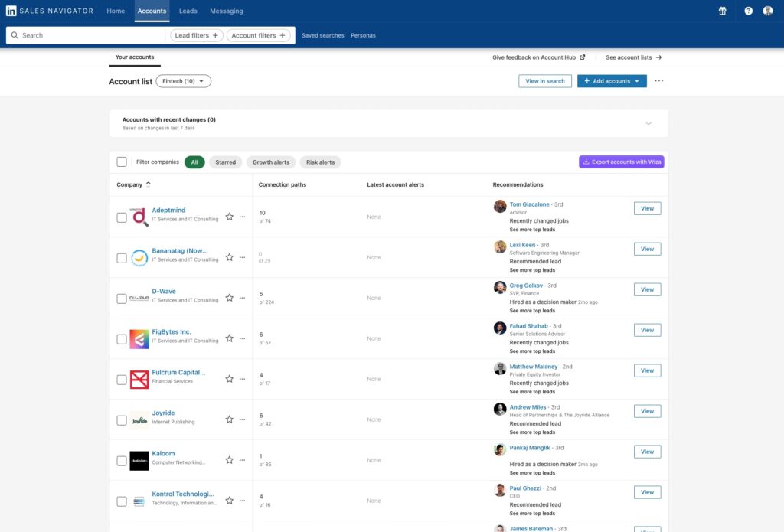The width and height of the screenshot is (784, 532).
Task: Star the D-Wave account
Action: (230, 298)
